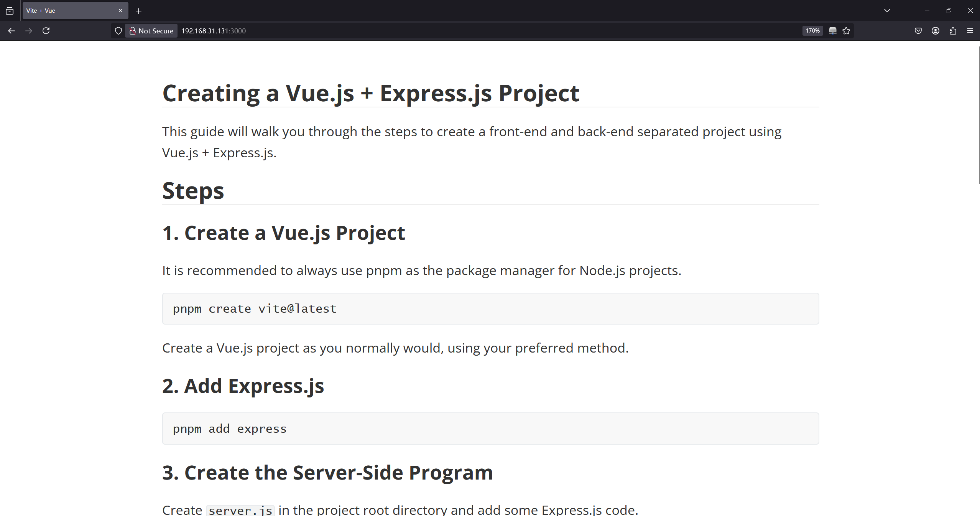Image resolution: width=980 pixels, height=516 pixels.
Task: Expand the list all tabs chevron
Action: (887, 11)
